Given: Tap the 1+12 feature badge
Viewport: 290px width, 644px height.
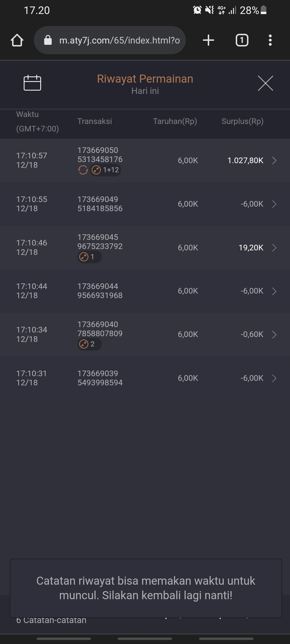Looking at the screenshot, I should 106,170.
